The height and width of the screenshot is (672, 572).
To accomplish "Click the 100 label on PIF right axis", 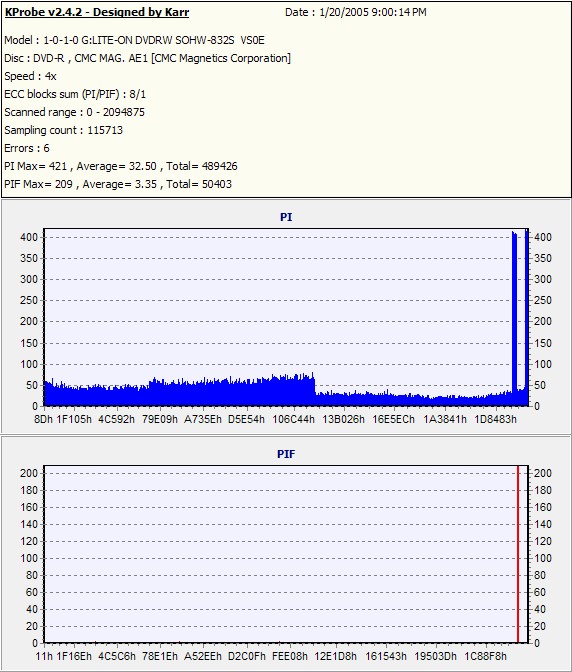I will coord(543,558).
